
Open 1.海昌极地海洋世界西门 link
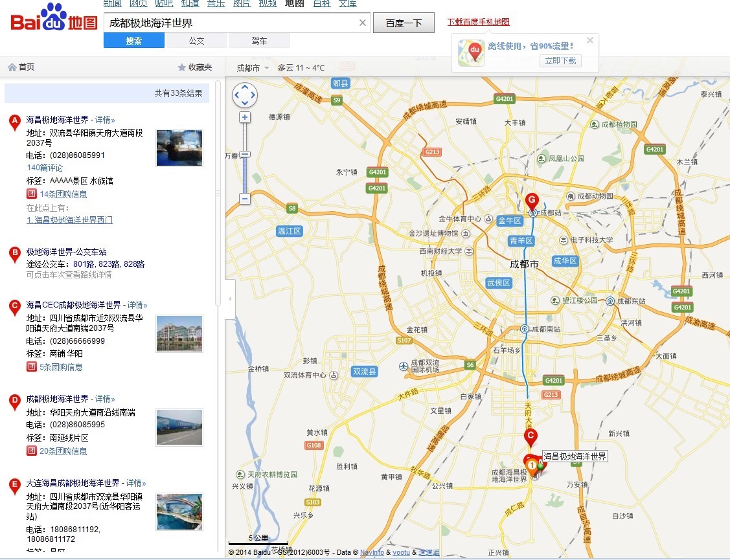coord(69,219)
